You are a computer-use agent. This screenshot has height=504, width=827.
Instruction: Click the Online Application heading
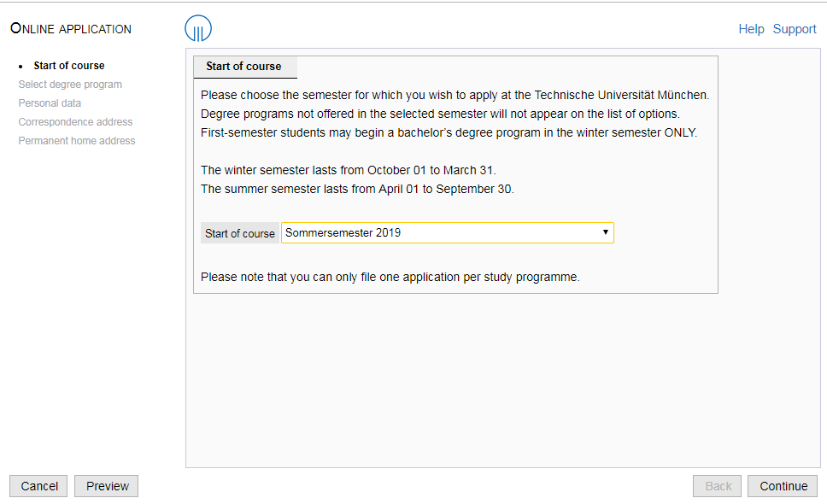point(71,28)
